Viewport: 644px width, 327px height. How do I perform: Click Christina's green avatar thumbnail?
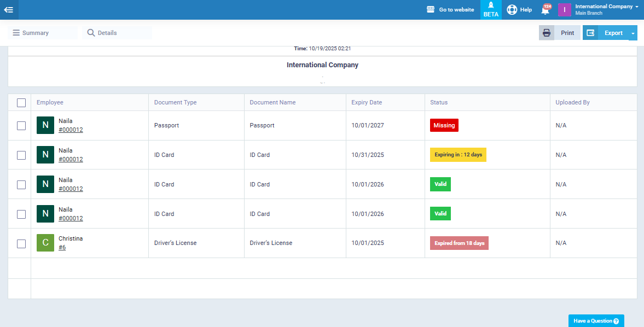(45, 243)
